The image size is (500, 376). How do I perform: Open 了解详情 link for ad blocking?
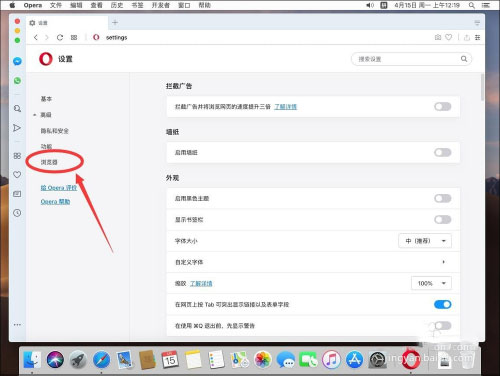point(285,107)
